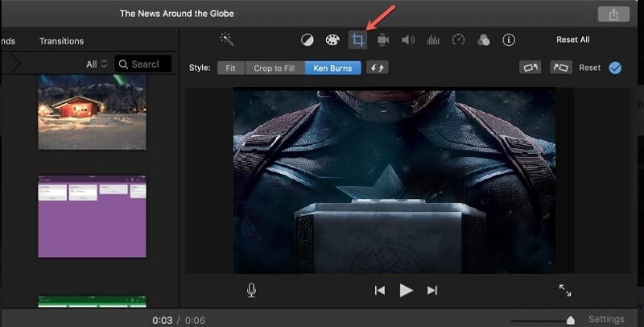Select the cropping tool icon
The width and height of the screenshot is (644, 327).
coord(357,40)
